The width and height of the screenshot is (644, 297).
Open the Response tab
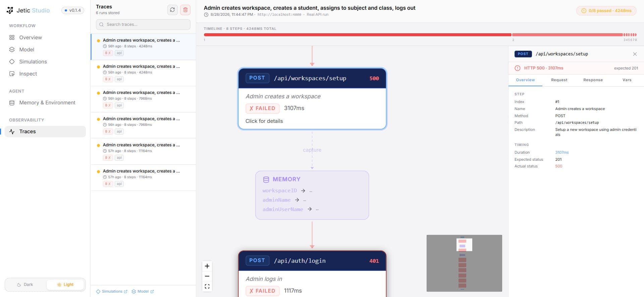593,80
